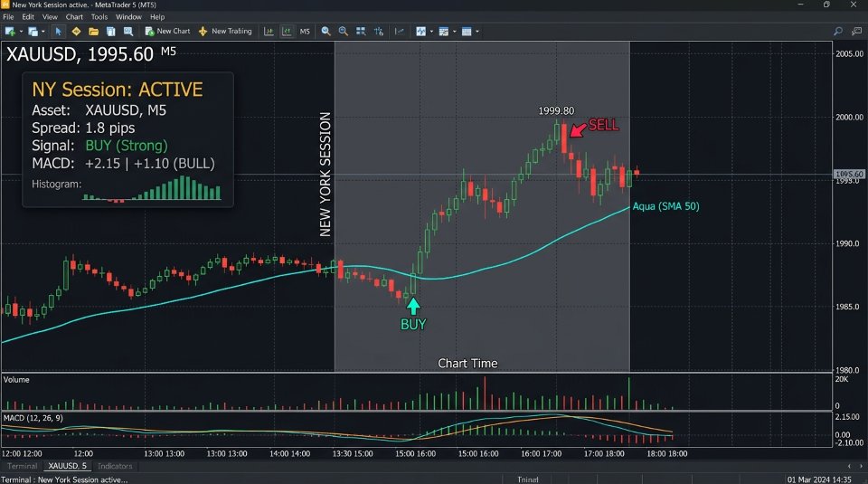Zoom in on the chart
Screen dimensions: 868x484
pyautogui.click(x=326, y=32)
